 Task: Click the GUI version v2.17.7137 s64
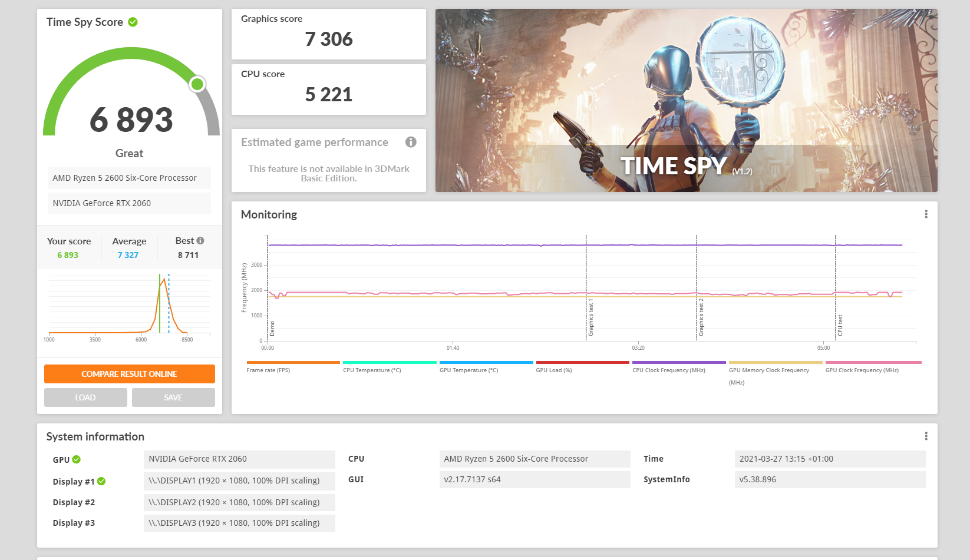click(x=535, y=480)
